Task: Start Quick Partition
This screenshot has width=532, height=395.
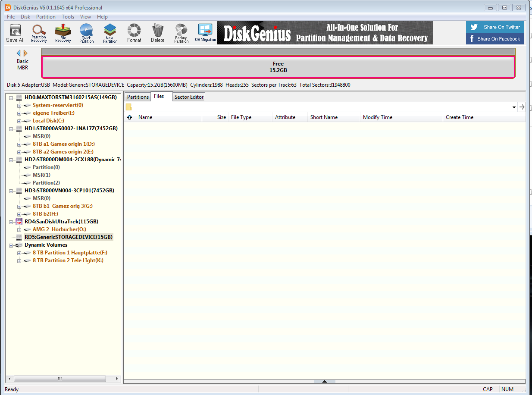Action: pyautogui.click(x=86, y=33)
